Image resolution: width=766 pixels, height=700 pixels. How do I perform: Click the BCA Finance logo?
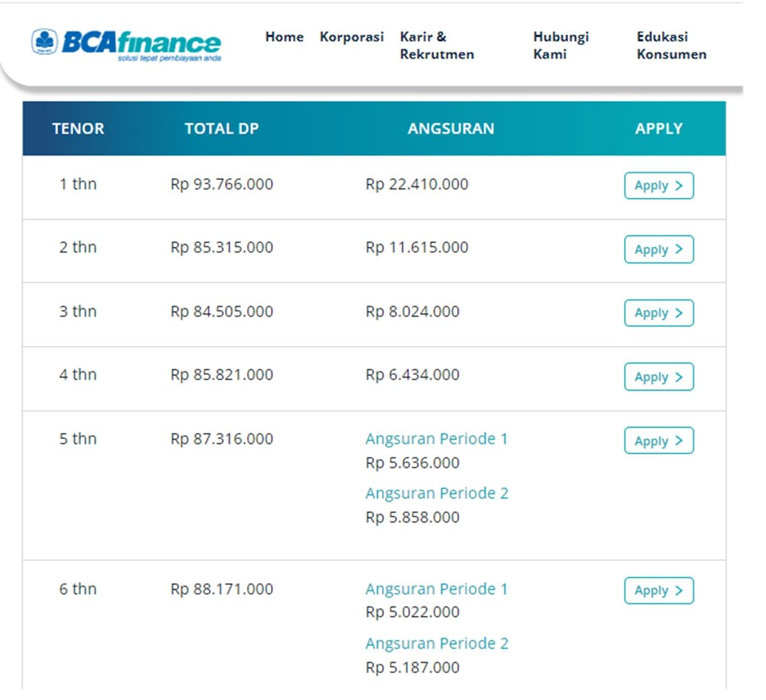126,45
